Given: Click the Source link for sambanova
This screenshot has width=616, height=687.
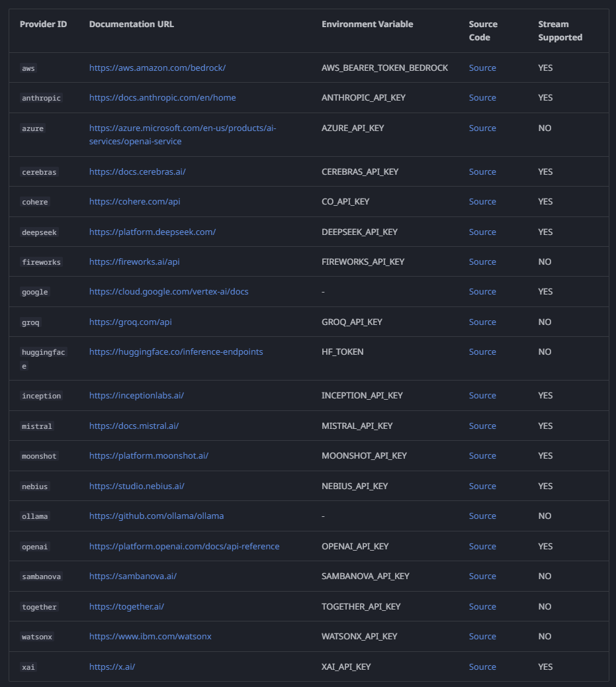Looking at the screenshot, I should (482, 576).
